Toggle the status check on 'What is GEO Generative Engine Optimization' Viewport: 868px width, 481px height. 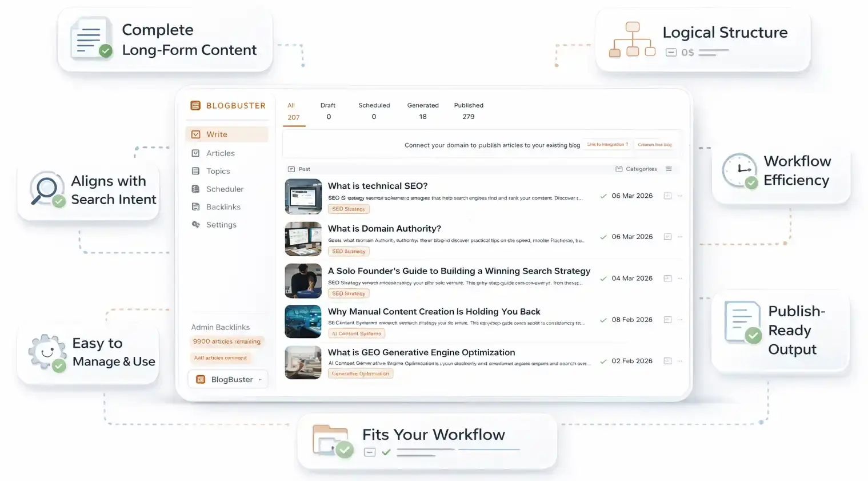603,360
